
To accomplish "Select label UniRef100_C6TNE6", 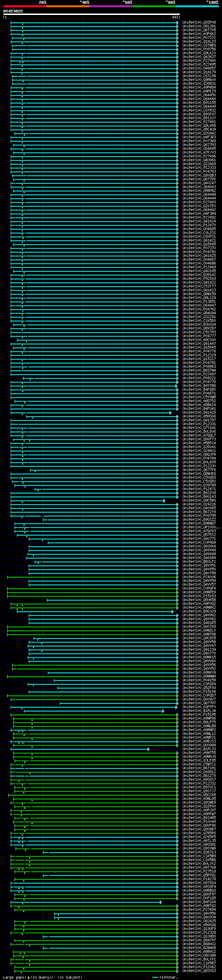I will click(199, 45).
